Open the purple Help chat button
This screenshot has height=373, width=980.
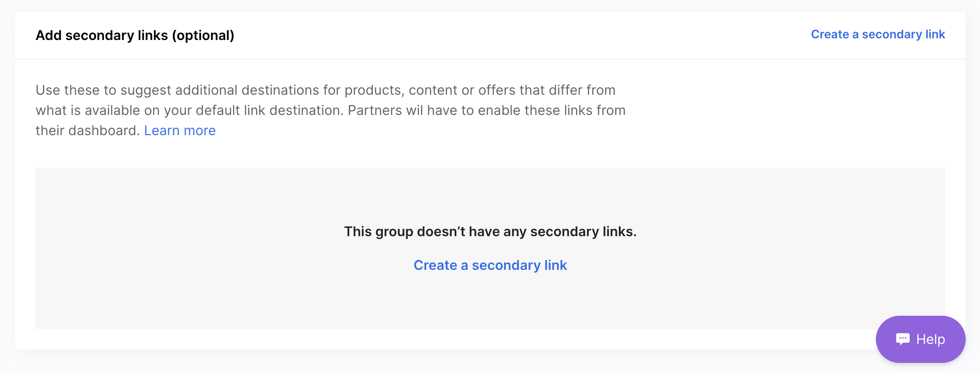(x=921, y=339)
